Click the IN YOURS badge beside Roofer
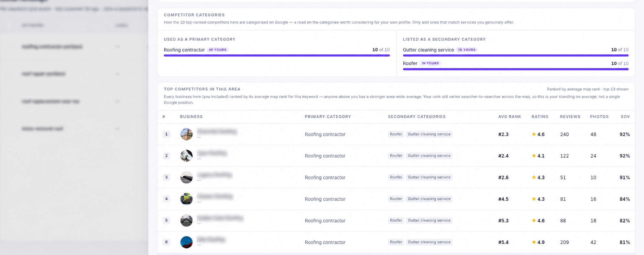The height and width of the screenshot is (255, 644). click(430, 63)
